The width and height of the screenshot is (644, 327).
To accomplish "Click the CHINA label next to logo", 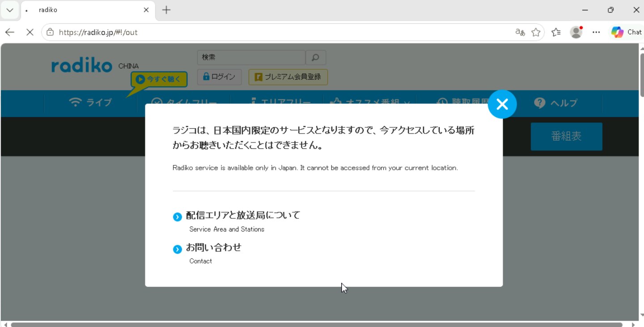I will 128,66.
